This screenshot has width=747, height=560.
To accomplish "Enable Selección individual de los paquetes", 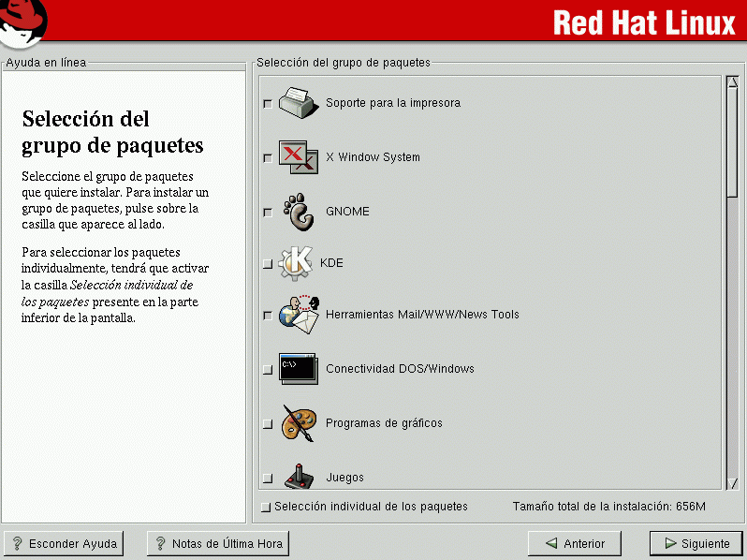I will tap(266, 508).
